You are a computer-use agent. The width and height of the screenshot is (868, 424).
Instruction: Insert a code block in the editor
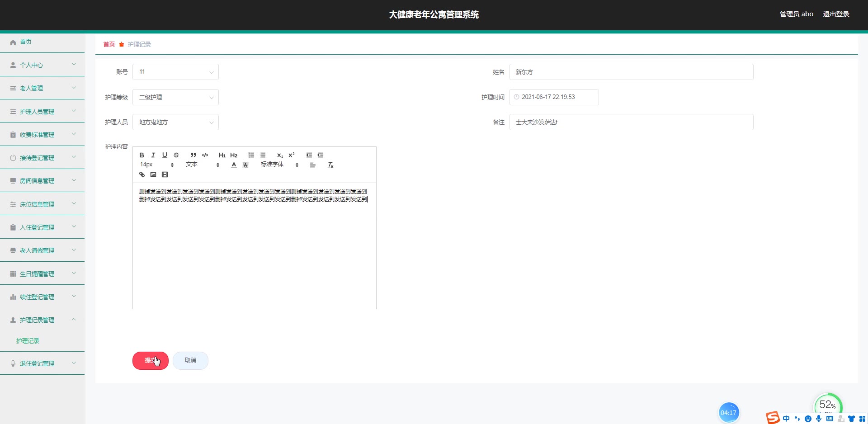[x=205, y=155]
